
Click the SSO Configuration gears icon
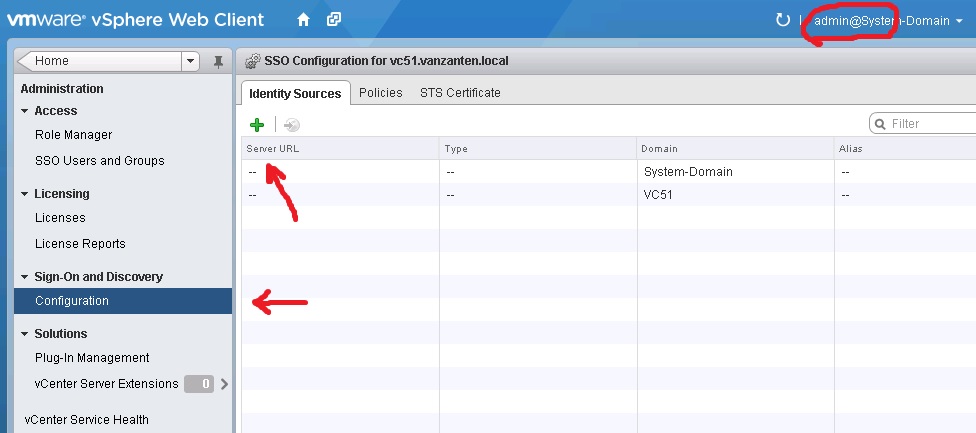tap(253, 61)
